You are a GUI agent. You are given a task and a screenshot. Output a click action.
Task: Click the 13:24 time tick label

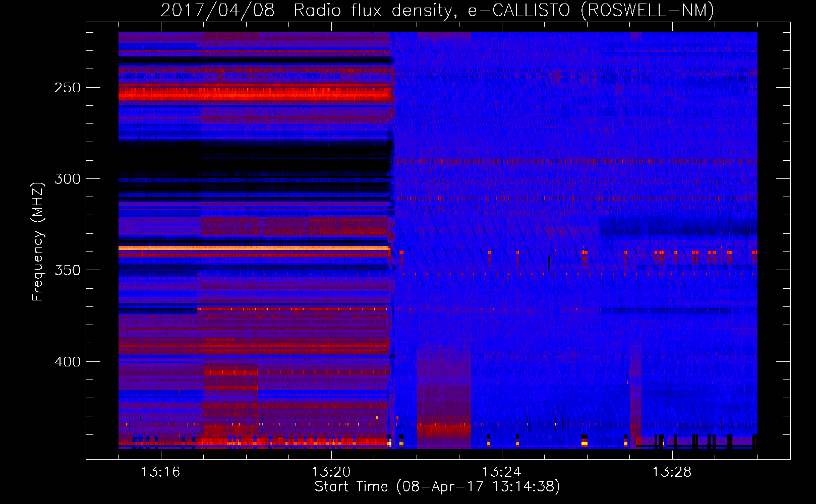tap(502, 472)
